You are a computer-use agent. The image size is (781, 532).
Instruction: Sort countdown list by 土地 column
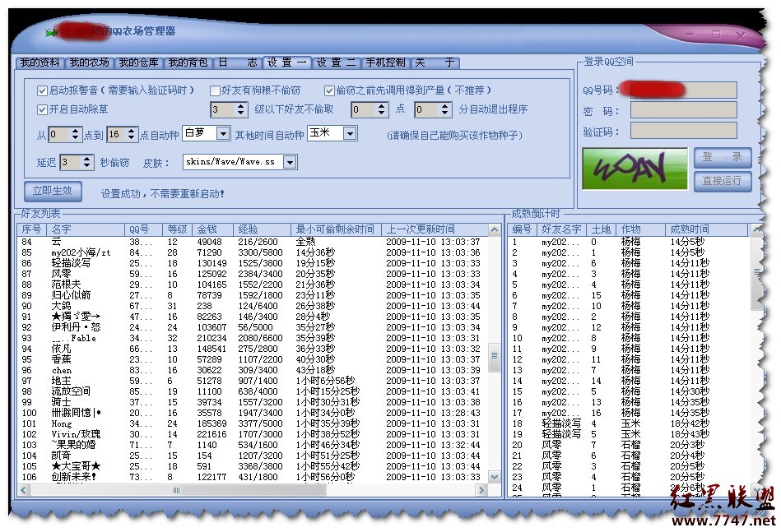click(602, 229)
